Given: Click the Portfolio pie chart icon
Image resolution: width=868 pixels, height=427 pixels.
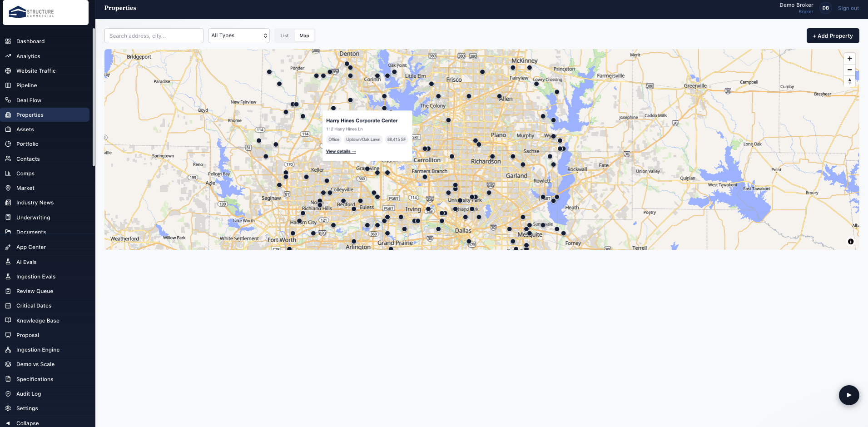Looking at the screenshot, I should coord(8,144).
